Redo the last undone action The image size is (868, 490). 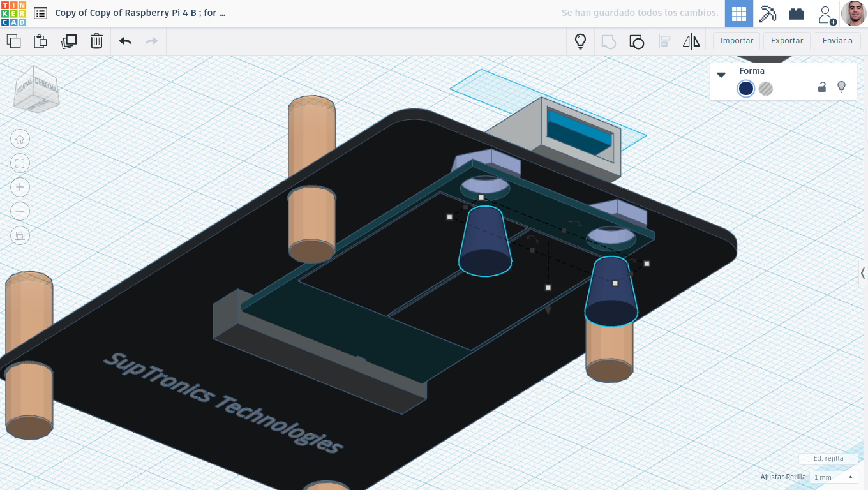click(152, 41)
